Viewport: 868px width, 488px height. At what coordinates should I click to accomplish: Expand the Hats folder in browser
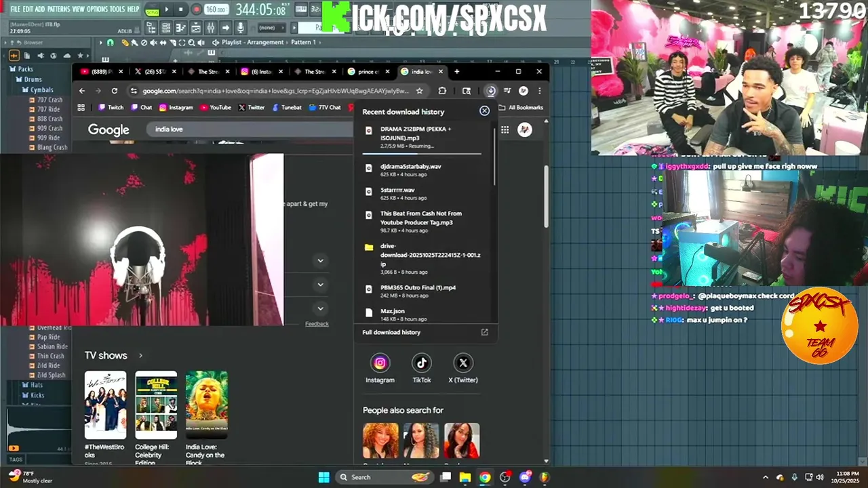(32, 385)
